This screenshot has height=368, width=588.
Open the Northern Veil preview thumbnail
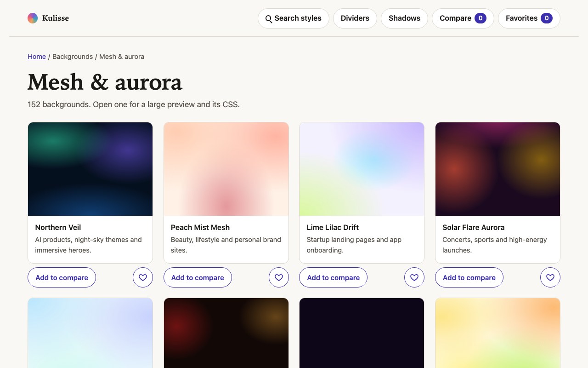90,169
